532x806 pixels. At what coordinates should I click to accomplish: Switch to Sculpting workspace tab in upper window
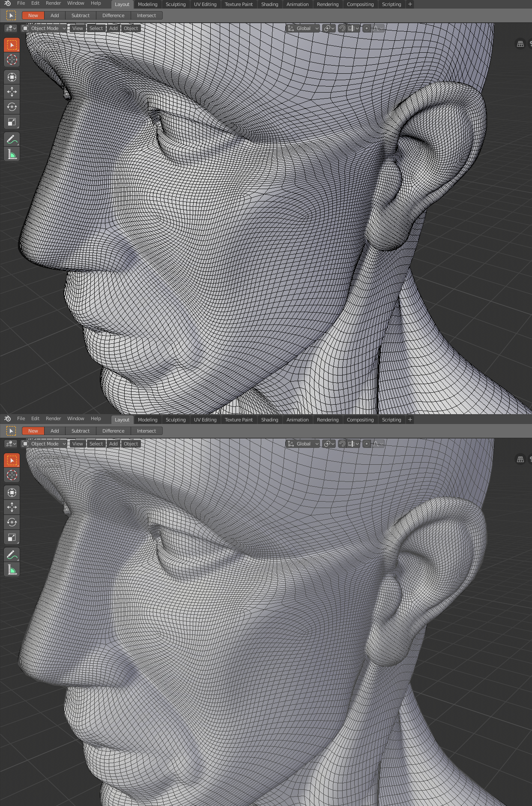coord(176,4)
